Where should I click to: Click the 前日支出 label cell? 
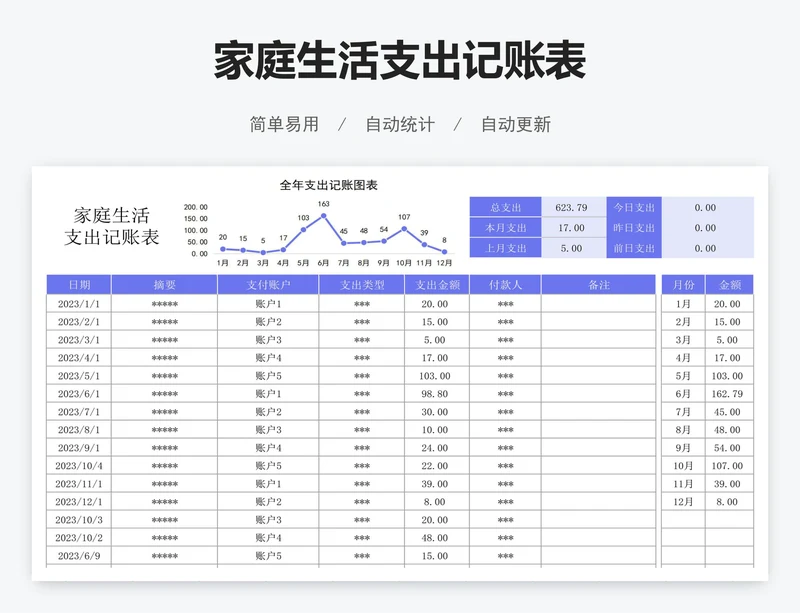(x=634, y=248)
